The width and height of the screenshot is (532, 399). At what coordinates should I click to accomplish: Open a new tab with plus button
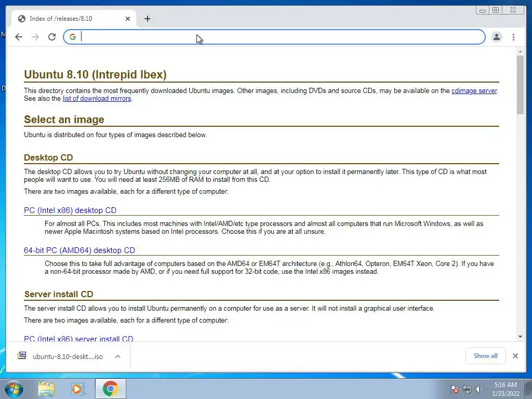[147, 19]
